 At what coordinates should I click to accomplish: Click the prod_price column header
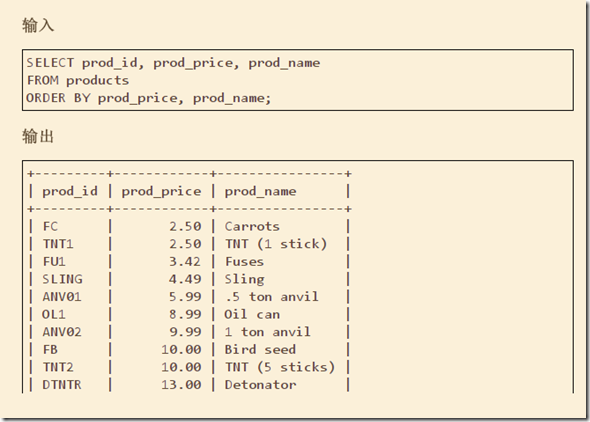coord(161,191)
